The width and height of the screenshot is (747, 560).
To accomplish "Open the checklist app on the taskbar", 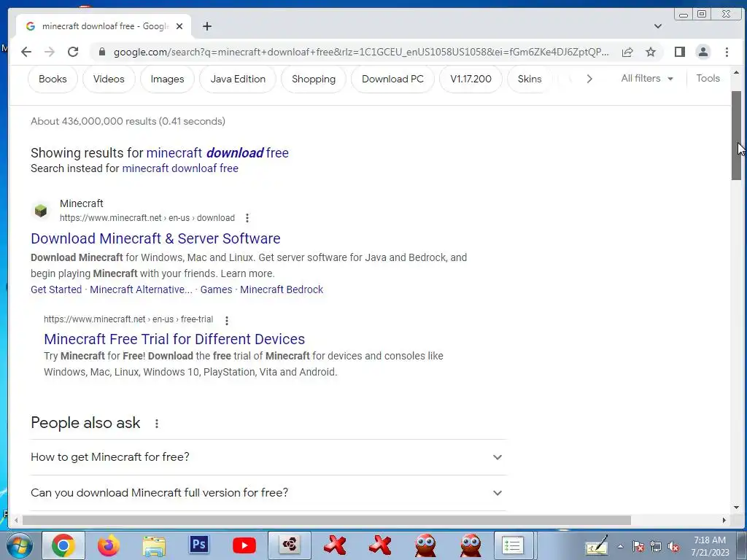I will click(x=513, y=545).
